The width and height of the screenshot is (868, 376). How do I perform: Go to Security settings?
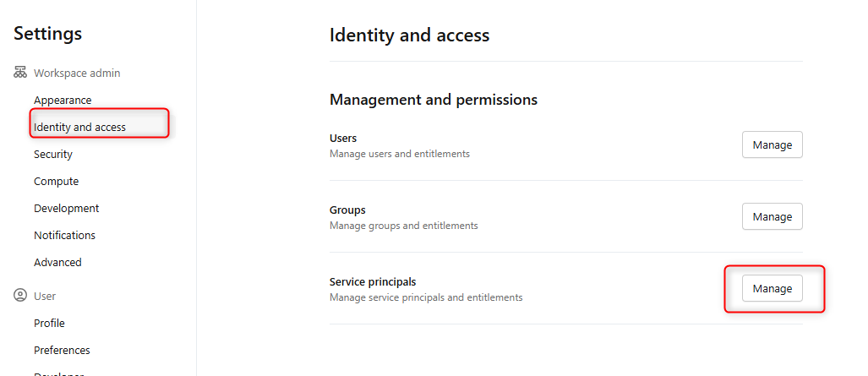pyautogui.click(x=53, y=155)
